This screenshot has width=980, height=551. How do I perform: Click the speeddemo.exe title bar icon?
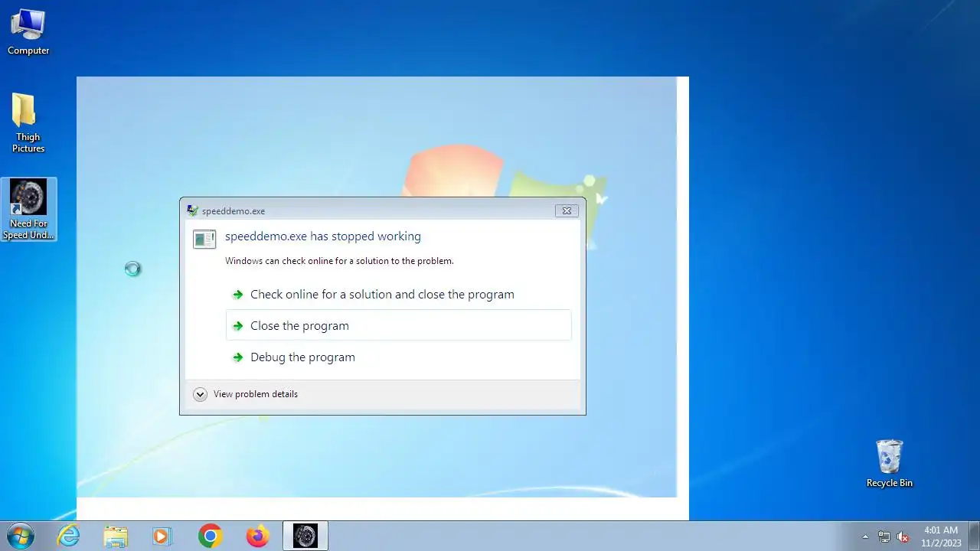192,210
